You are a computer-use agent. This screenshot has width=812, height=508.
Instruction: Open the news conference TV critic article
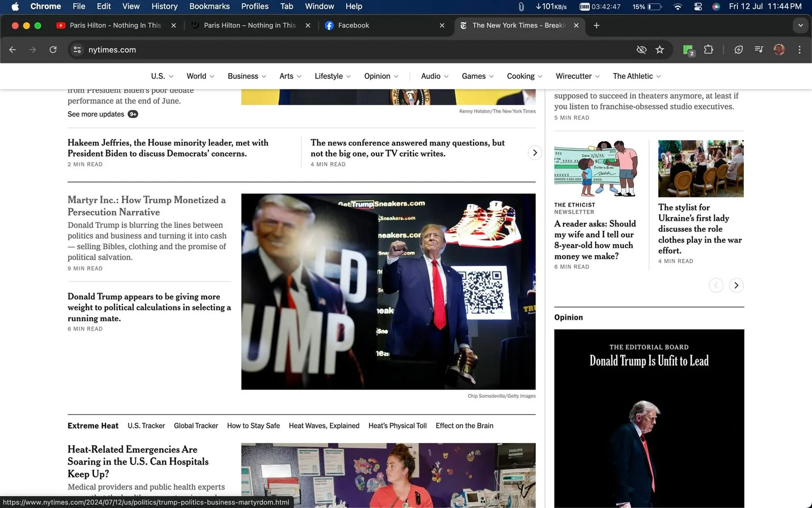[408, 148]
